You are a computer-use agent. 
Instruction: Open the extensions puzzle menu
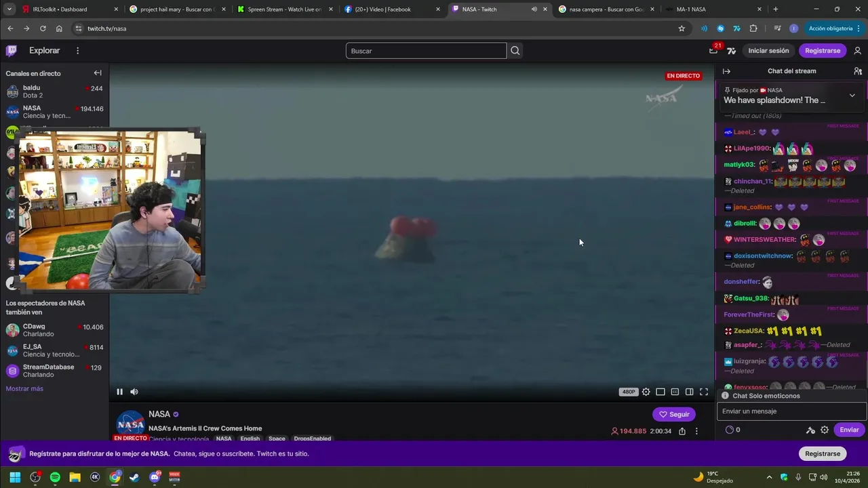click(753, 28)
